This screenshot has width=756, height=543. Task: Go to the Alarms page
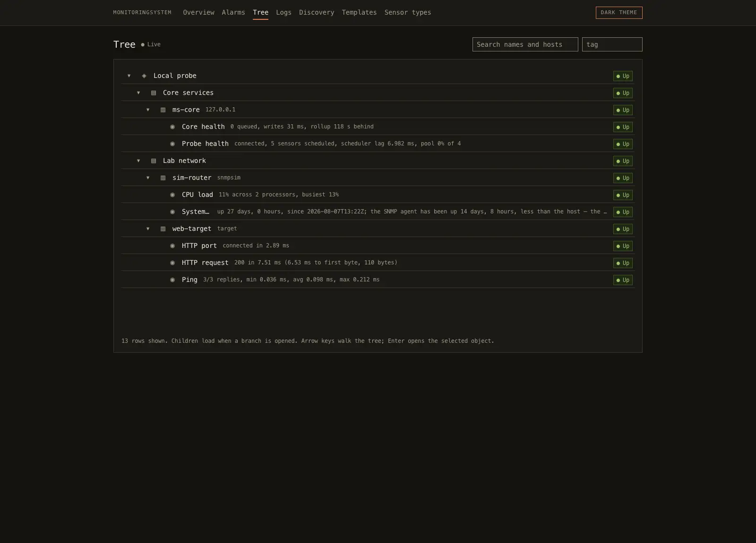click(233, 13)
